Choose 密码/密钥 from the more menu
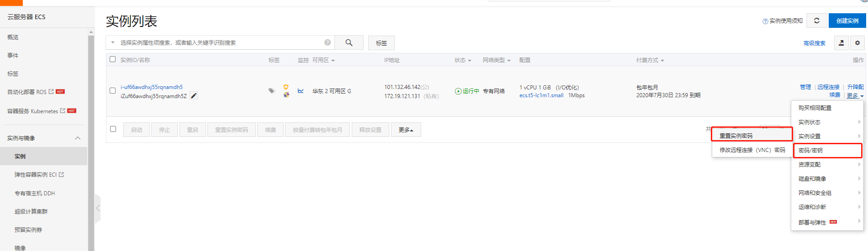This screenshot has width=868, height=251. (x=827, y=150)
